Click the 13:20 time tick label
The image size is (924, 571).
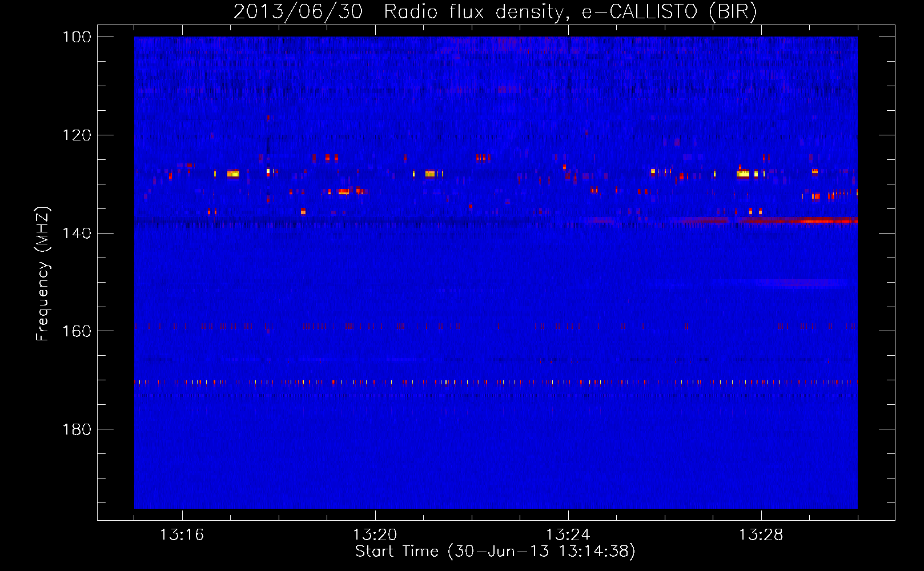375,534
